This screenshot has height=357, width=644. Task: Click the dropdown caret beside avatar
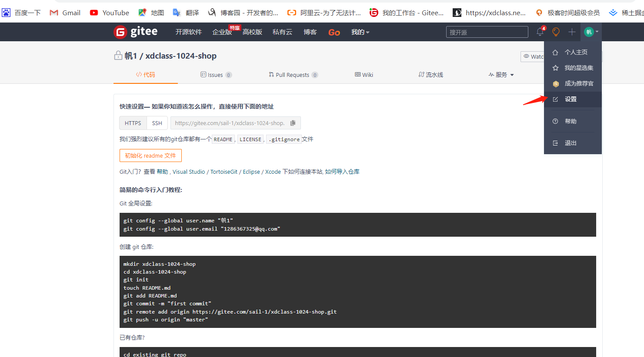point(597,32)
